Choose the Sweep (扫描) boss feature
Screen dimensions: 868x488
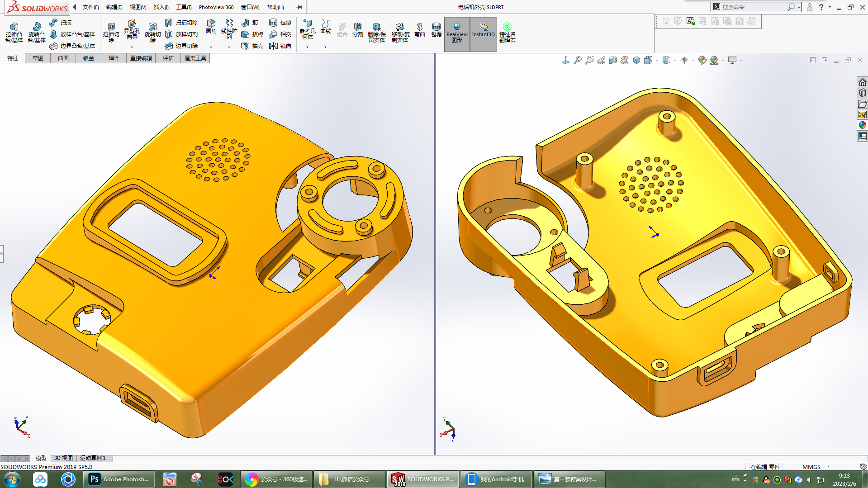pyautogui.click(x=60, y=22)
